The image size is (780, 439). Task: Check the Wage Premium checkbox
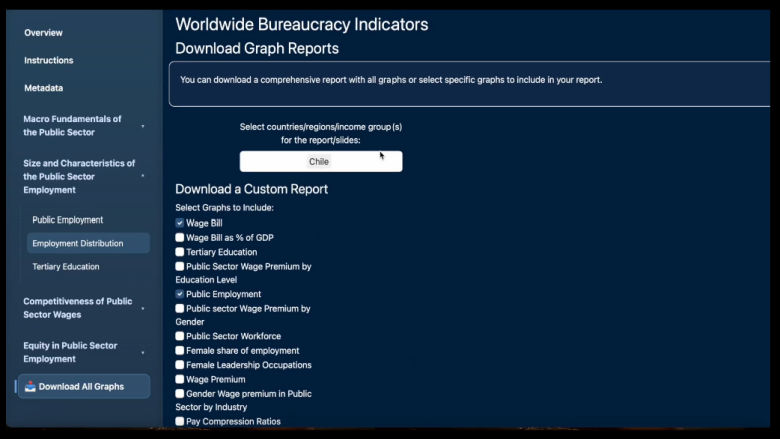pyautogui.click(x=180, y=379)
